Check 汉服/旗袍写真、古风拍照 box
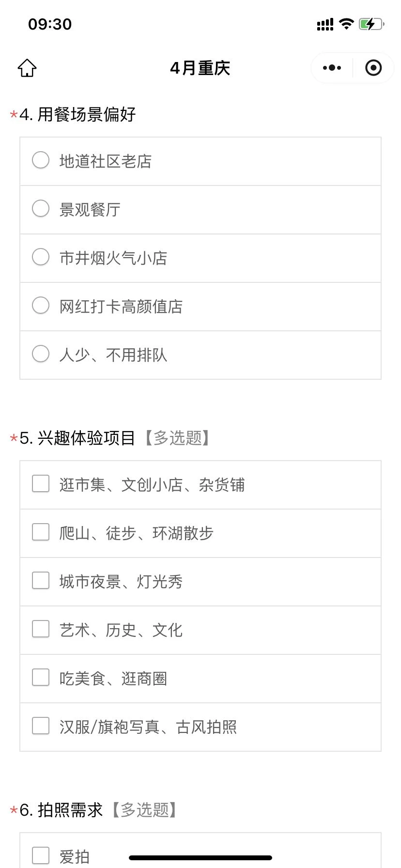Screen dimensions: 401x868 click(41, 726)
